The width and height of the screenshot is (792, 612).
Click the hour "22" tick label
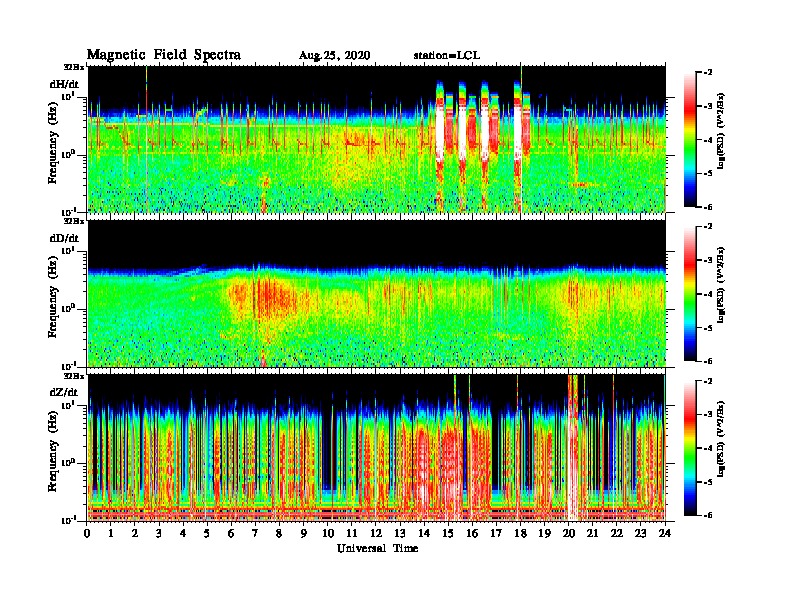pos(617,533)
